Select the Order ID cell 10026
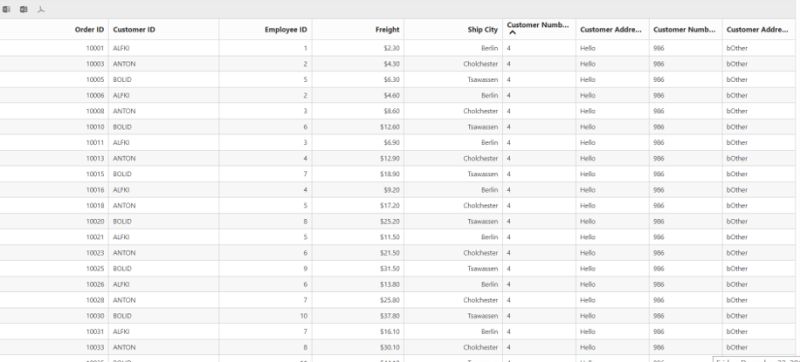This screenshot has height=362, width=800. pyautogui.click(x=94, y=284)
